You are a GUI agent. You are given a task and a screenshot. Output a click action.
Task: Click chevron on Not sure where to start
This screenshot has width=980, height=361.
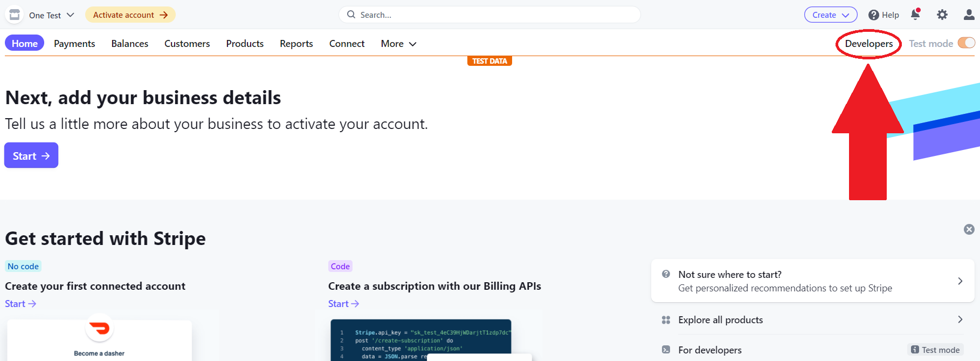coord(960,281)
